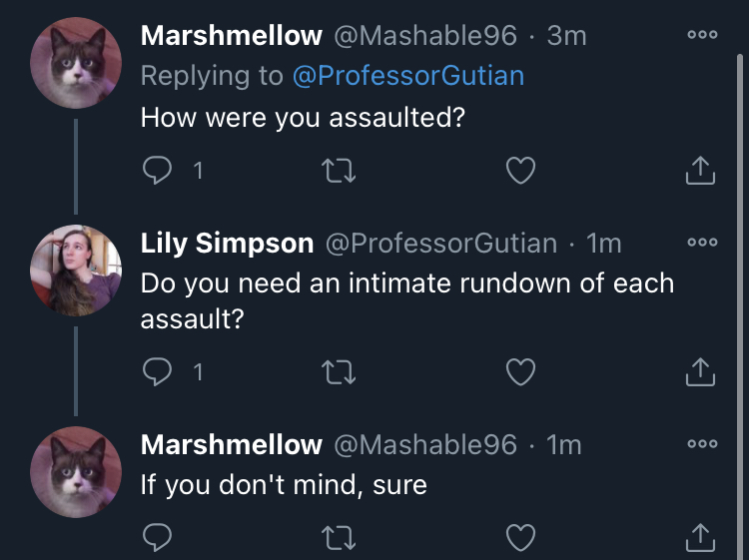
Task: Open more options on bottom Marshmellow tweet
Action: tap(702, 443)
